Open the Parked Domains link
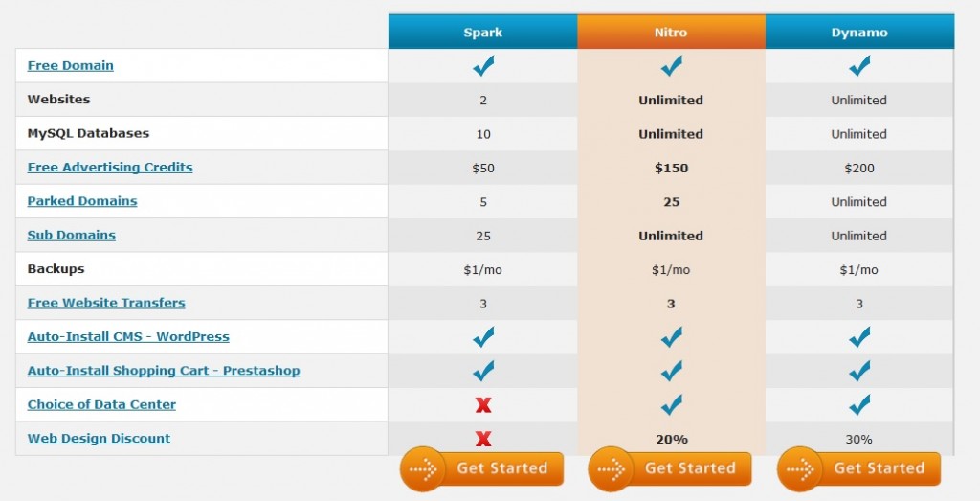The image size is (980, 501). [x=82, y=201]
